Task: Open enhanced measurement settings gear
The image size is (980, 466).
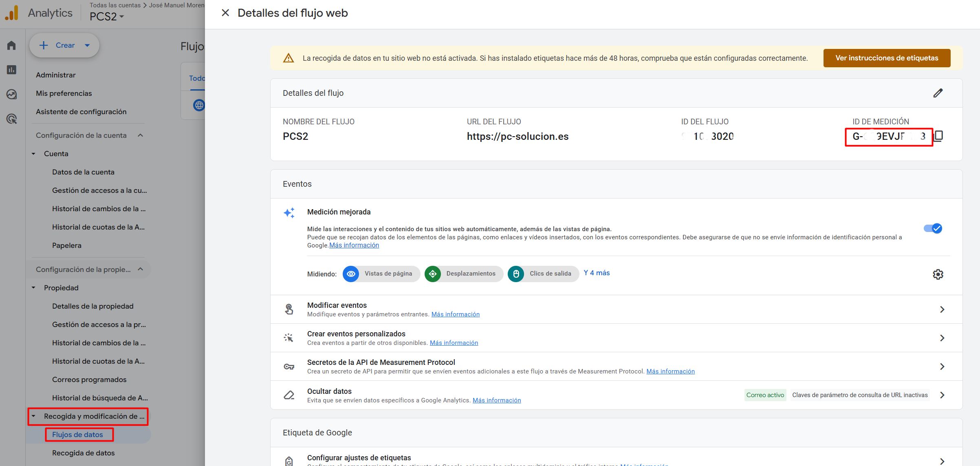Action: point(938,274)
